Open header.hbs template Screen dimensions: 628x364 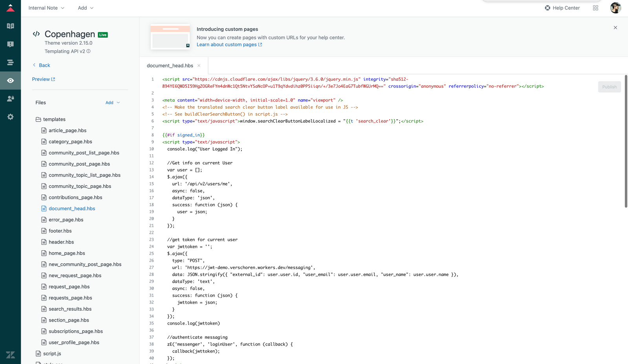(x=61, y=242)
